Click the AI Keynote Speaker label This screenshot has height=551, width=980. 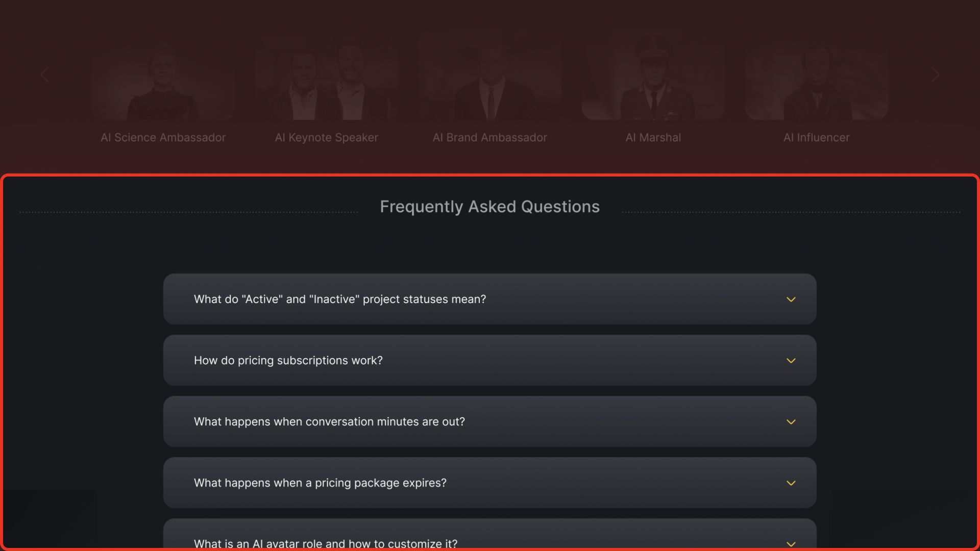tap(327, 138)
